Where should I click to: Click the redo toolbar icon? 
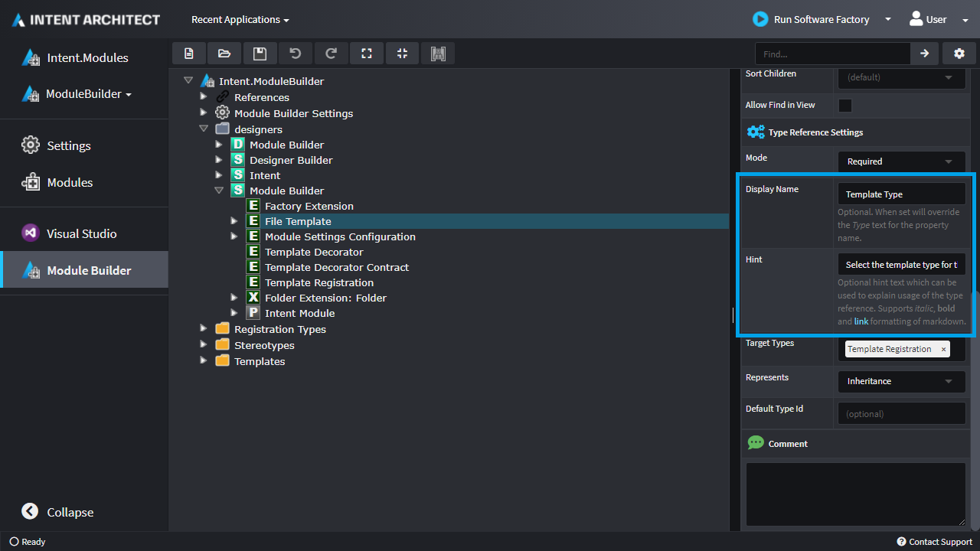(x=332, y=54)
